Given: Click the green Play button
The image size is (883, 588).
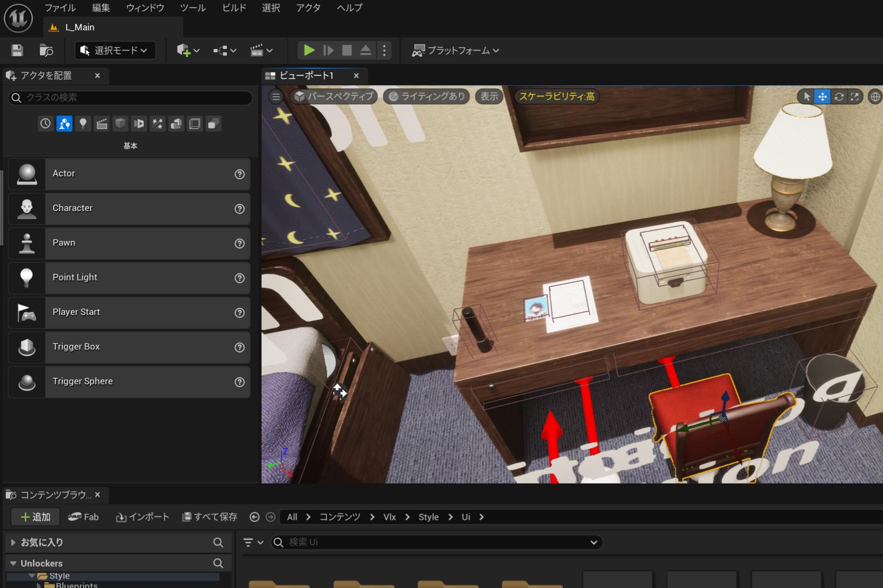Looking at the screenshot, I should (x=309, y=50).
